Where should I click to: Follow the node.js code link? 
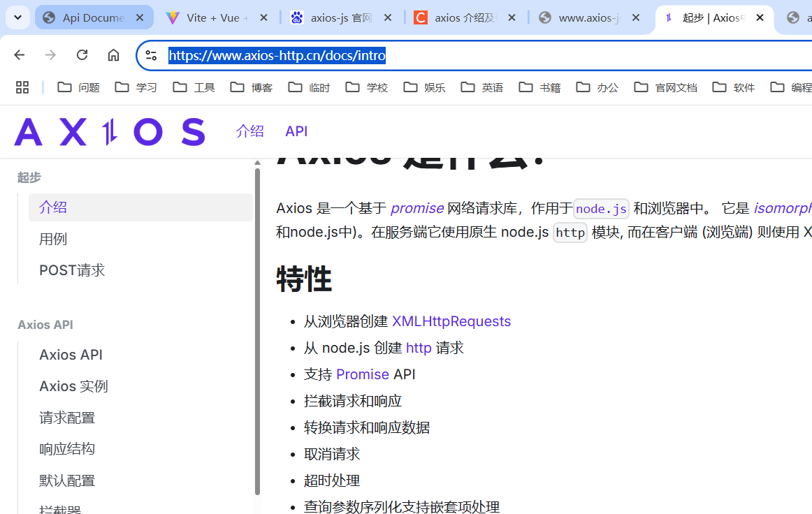pyautogui.click(x=601, y=209)
